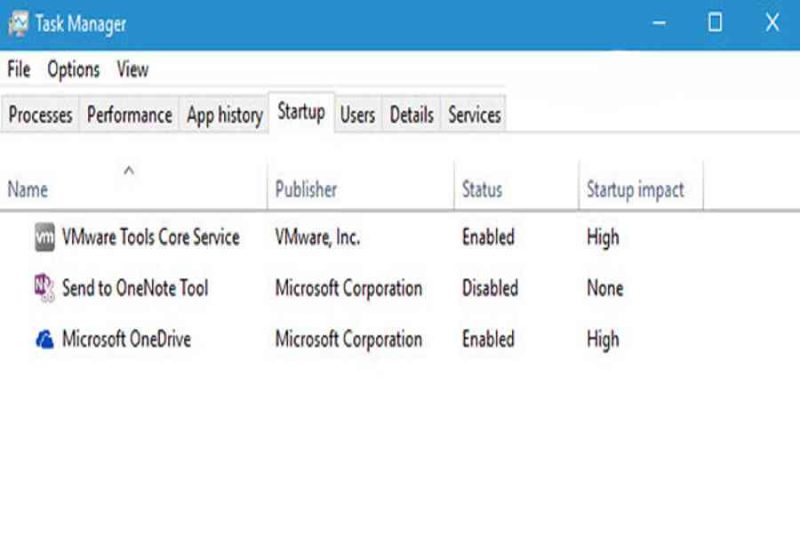
Task: Click the Send to OneNote Tool icon
Action: 44,288
